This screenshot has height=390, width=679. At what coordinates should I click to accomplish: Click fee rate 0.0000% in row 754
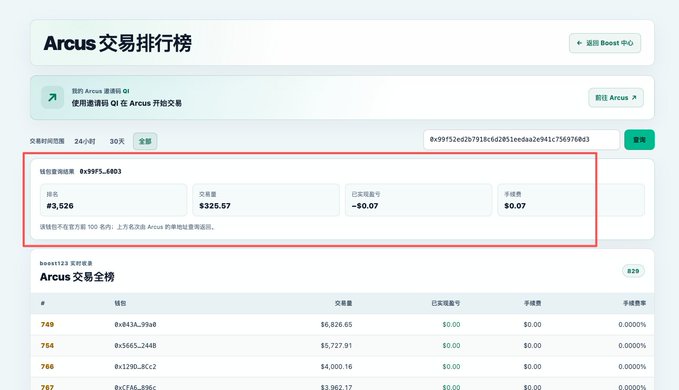632,345
